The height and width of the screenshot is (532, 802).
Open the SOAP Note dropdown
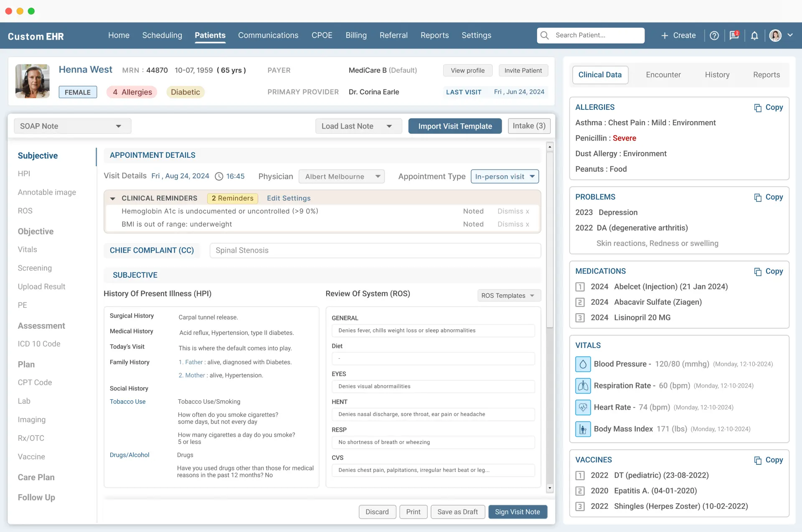(73, 126)
